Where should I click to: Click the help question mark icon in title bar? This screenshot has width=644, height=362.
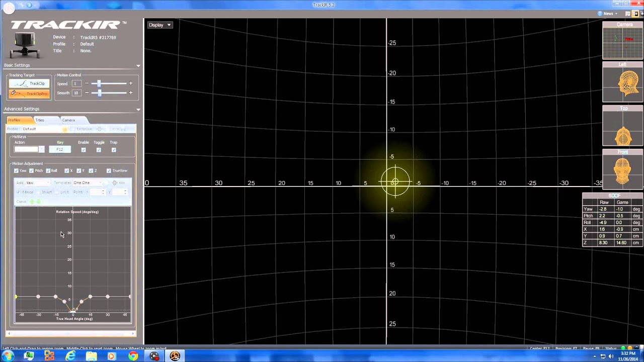tap(30, 5)
